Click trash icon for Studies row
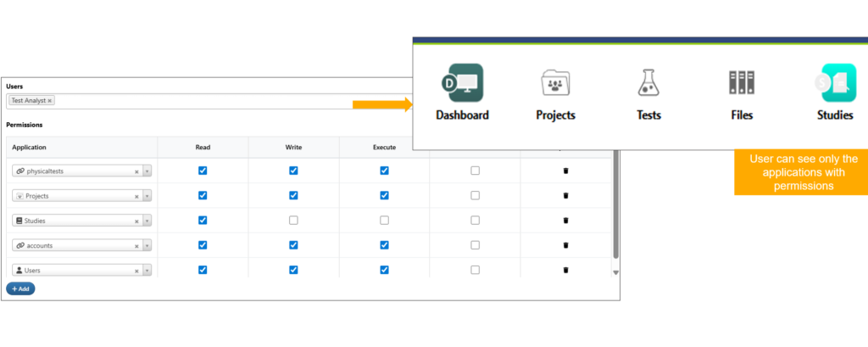868x347 pixels. pos(566,221)
